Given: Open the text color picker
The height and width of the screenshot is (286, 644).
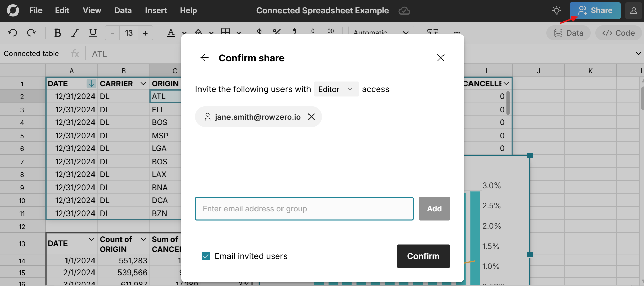Looking at the screenshot, I should tap(171, 33).
